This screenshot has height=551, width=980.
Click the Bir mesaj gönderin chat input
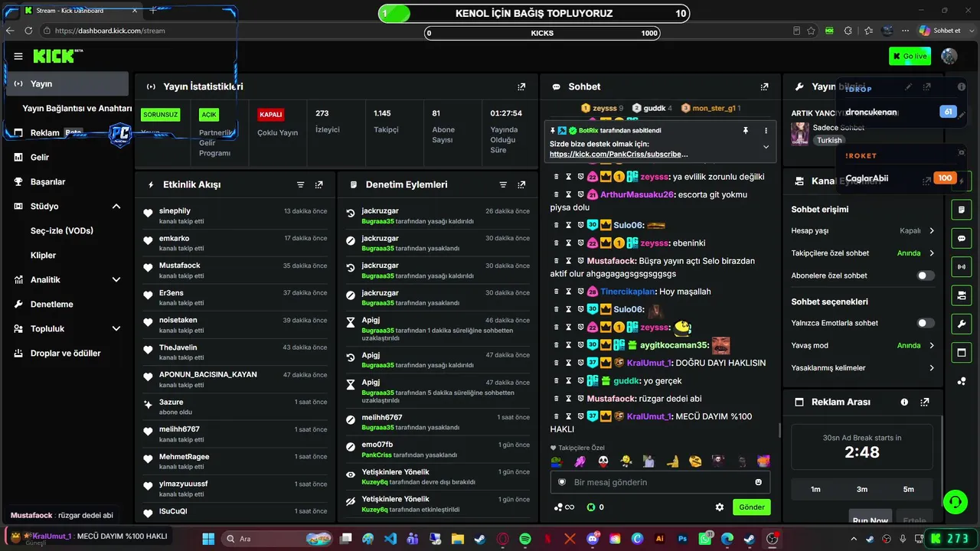click(660, 482)
